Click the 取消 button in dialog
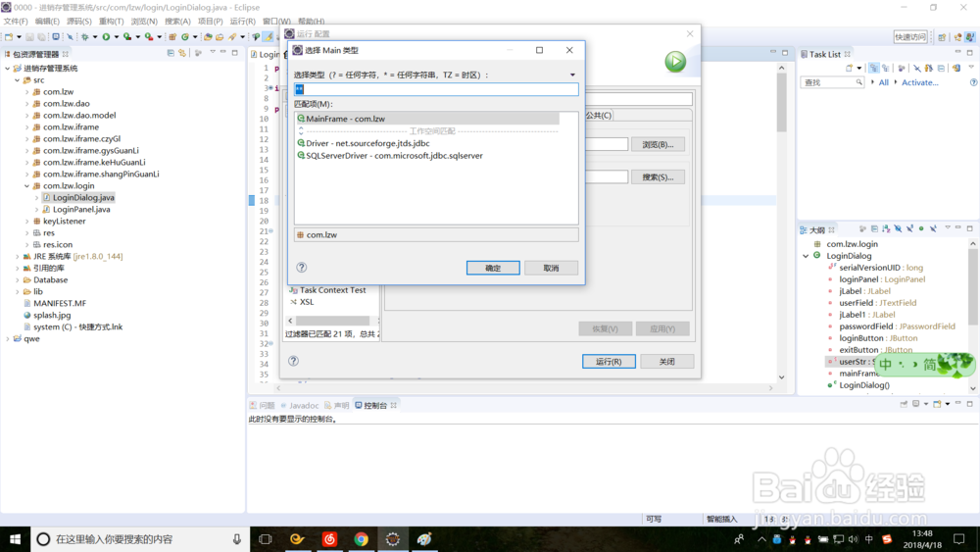This screenshot has height=552, width=980. [551, 268]
